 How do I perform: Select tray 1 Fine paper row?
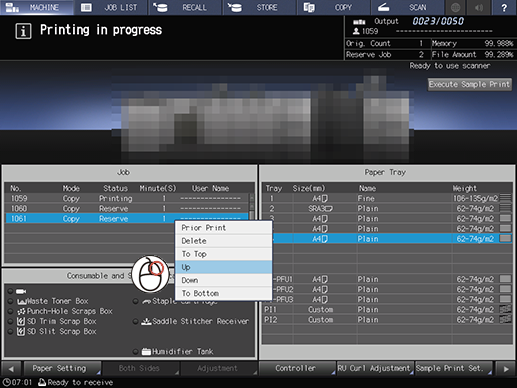pos(387,198)
